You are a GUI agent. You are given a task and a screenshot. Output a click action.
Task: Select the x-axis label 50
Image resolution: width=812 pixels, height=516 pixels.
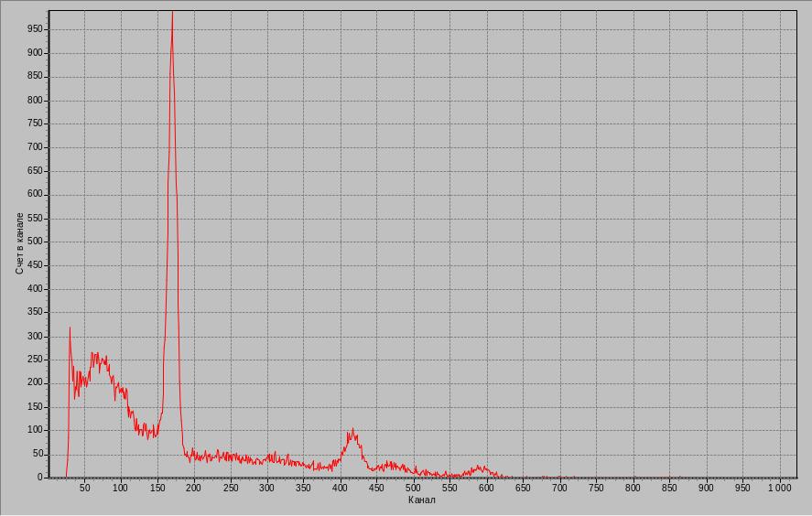[x=84, y=488]
